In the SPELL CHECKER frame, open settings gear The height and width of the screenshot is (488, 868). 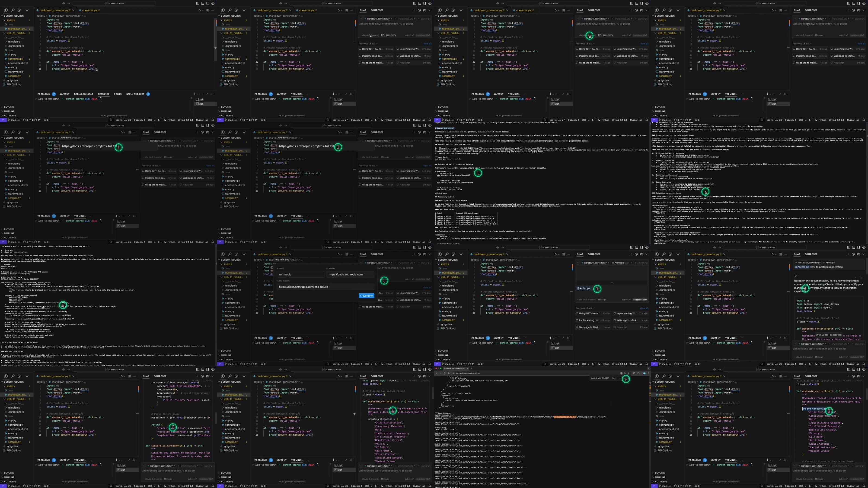213,3
